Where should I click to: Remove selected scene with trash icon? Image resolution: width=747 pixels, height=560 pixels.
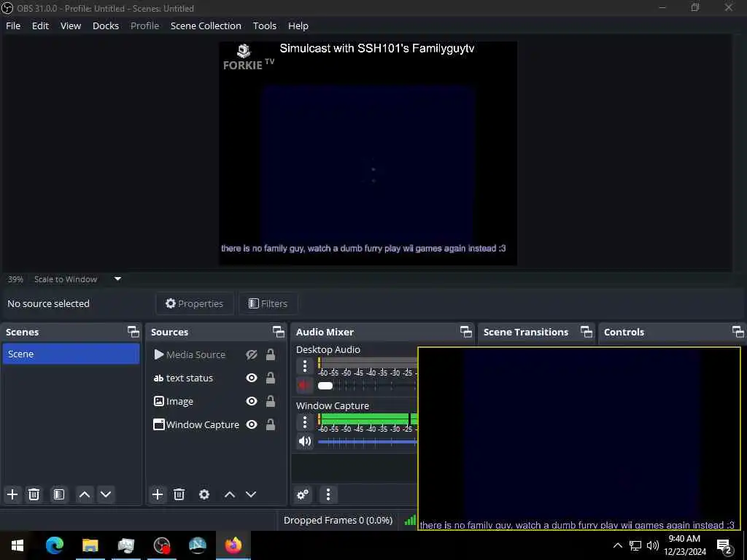coord(34,494)
